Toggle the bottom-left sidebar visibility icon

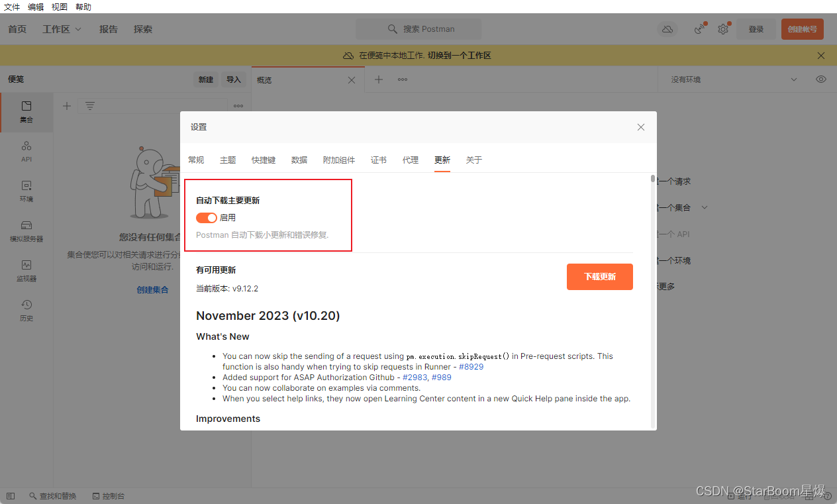coord(11,496)
